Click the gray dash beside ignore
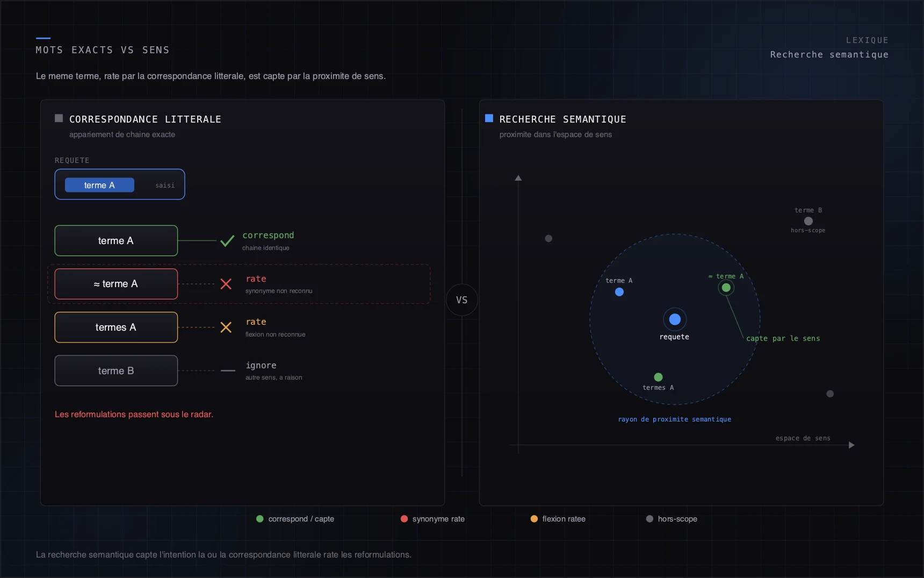 tap(228, 370)
